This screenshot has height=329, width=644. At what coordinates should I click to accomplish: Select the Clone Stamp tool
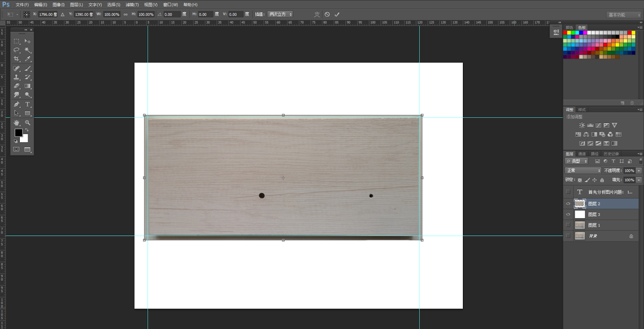coord(17,77)
